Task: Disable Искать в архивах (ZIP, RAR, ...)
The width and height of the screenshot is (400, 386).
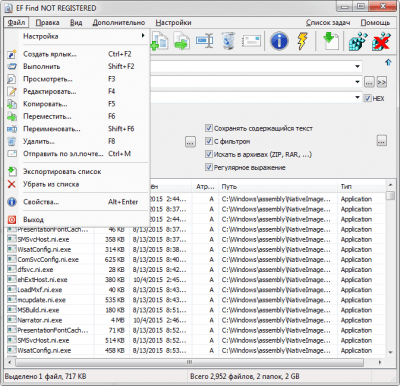Action: coord(209,154)
